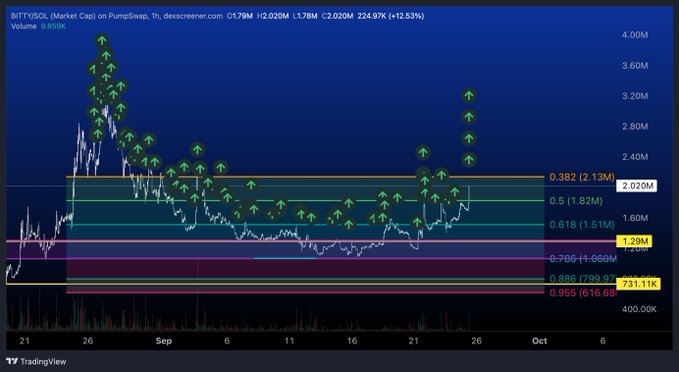Select the 0.886 Fibonacci level label
Viewport: 679px width, 372px height.
point(583,278)
